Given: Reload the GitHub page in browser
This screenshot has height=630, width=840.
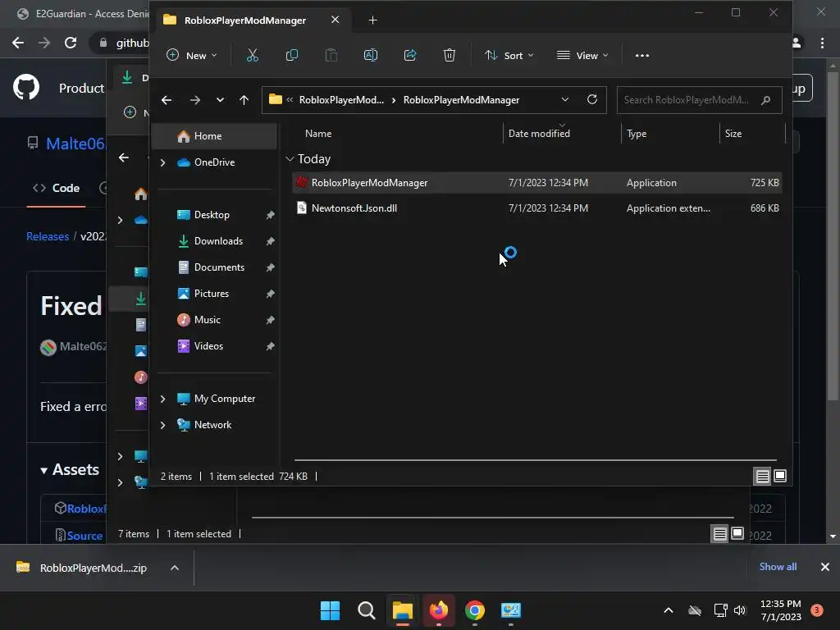Looking at the screenshot, I should 71,43.
